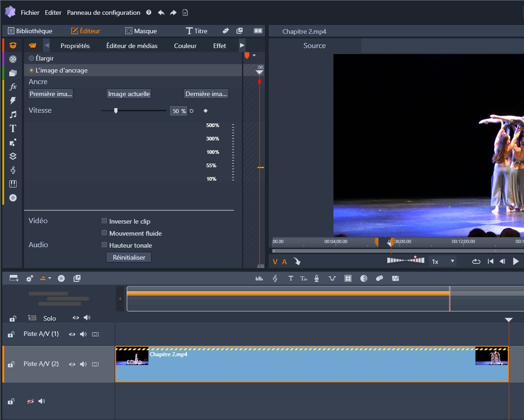This screenshot has width=524, height=420.
Task: Select the fx effects icon in sidebar
Action: [x=13, y=86]
